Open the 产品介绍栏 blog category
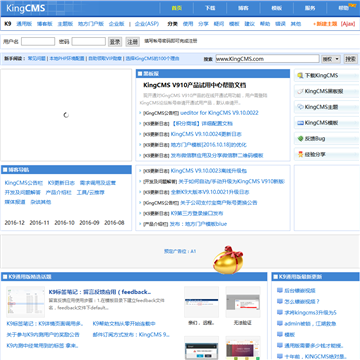Viewport: 360px width, 360px height. (x=59, y=193)
